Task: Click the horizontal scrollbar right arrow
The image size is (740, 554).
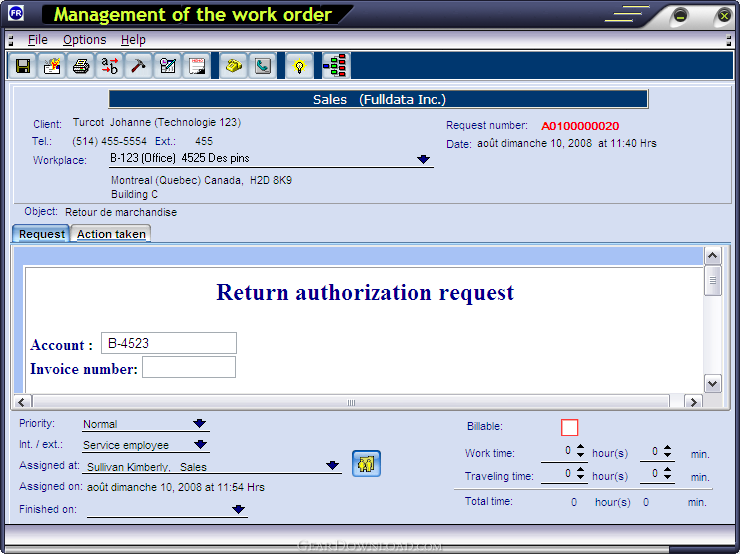Action: click(x=693, y=402)
